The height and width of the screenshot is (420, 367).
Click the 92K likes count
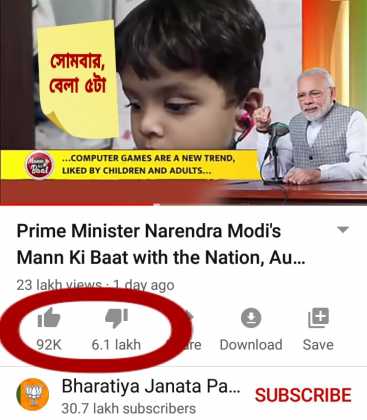click(x=49, y=345)
